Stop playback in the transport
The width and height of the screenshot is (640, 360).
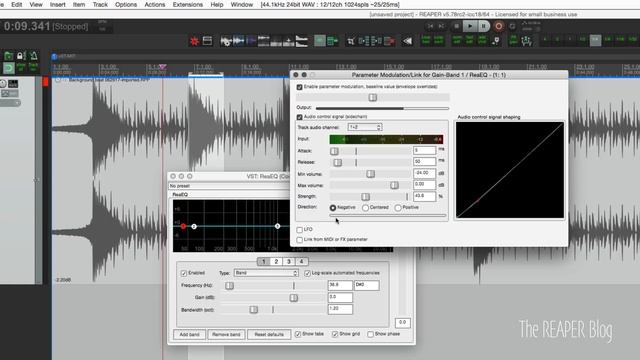click(457, 26)
